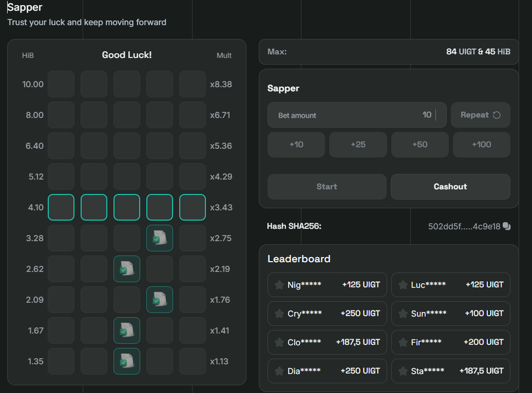Pick the first tile in the 4.10 row
Viewport: 532px width, 393px height.
pos(61,207)
